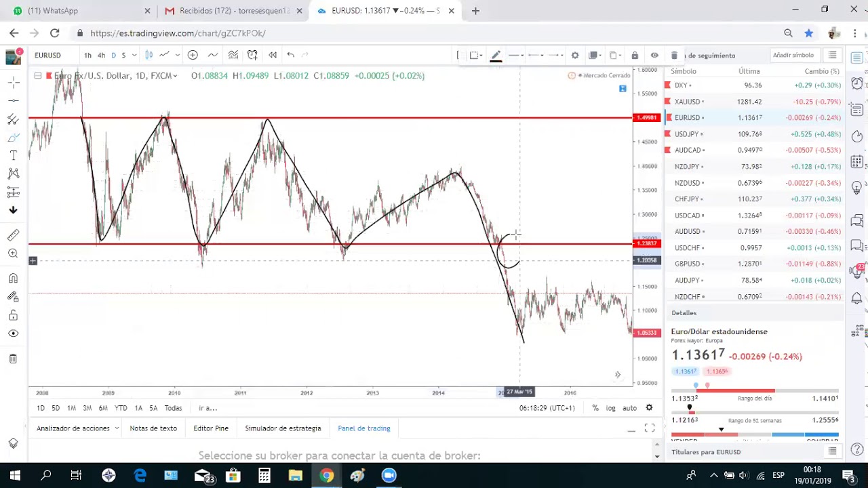868x488 pixels.
Task: Create an alert with the alarm clock icon
Action: click(x=252, y=55)
